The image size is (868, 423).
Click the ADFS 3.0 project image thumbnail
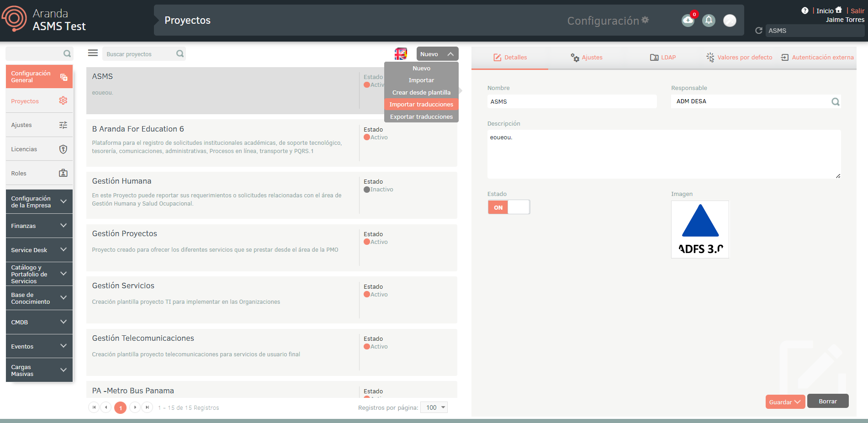click(x=700, y=229)
